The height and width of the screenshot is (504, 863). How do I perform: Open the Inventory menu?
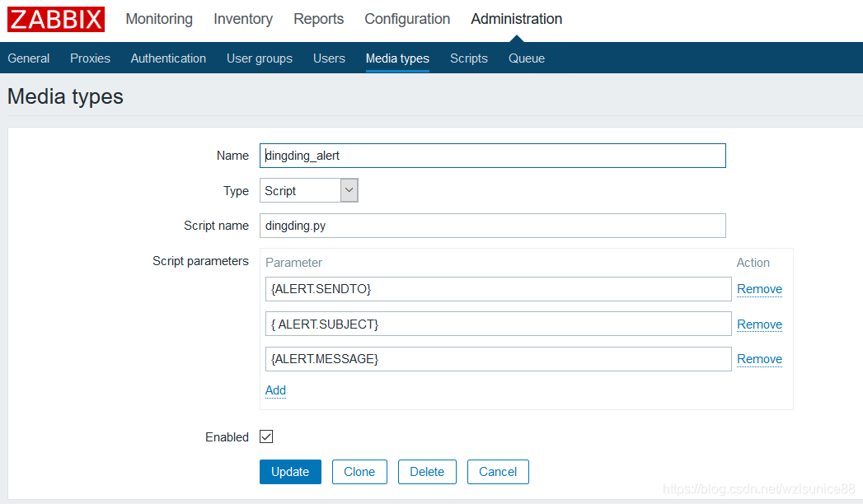[x=242, y=19]
